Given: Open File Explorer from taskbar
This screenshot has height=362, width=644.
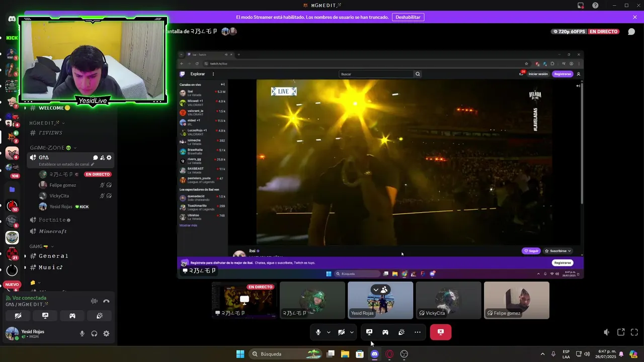Looking at the screenshot, I should (345, 354).
